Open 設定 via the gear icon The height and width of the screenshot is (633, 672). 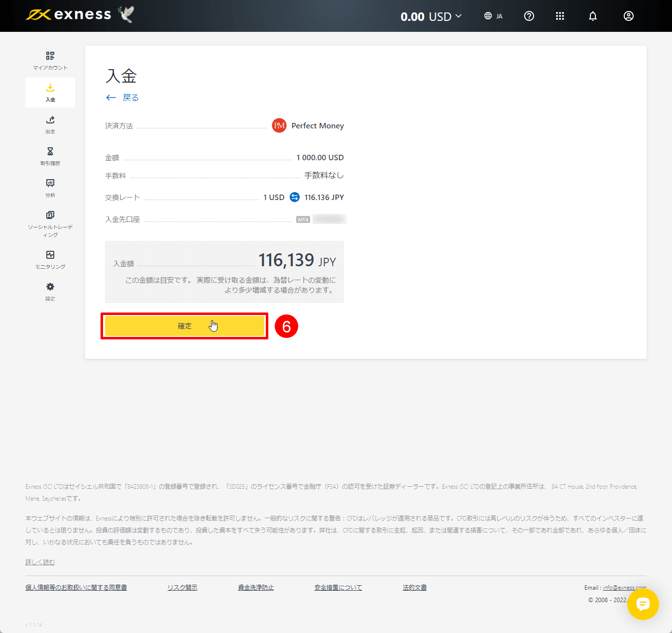[x=50, y=291]
